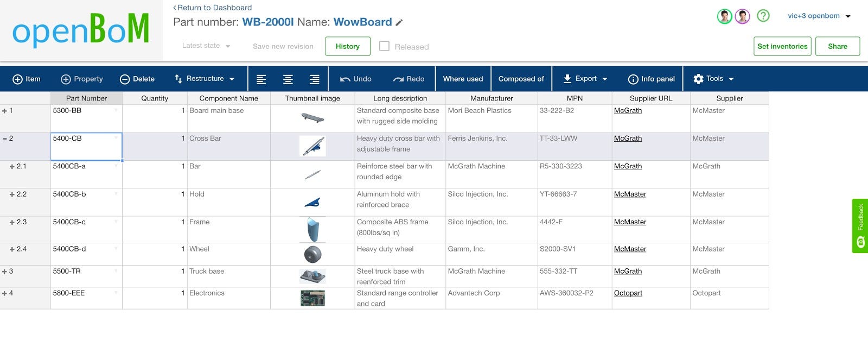Click MPN cell AWS-360032-P2
Screen dimensions: 868x359
[x=575, y=298]
